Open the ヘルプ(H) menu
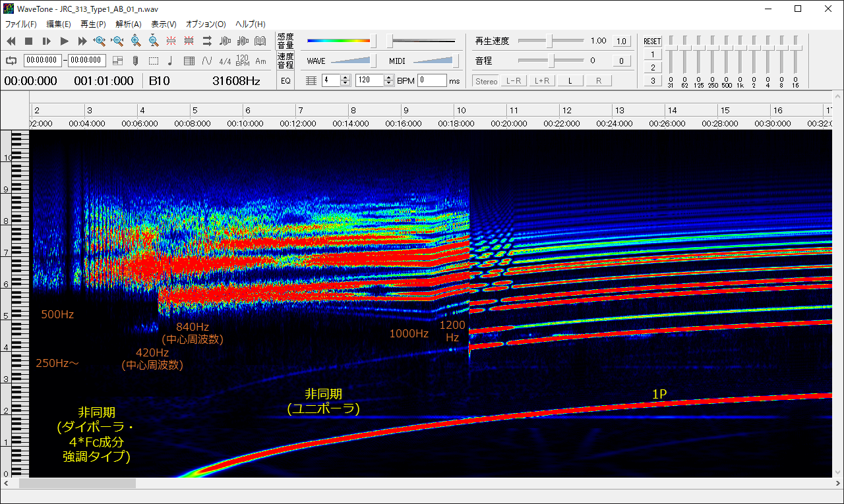The width and height of the screenshot is (844, 504). tap(251, 24)
